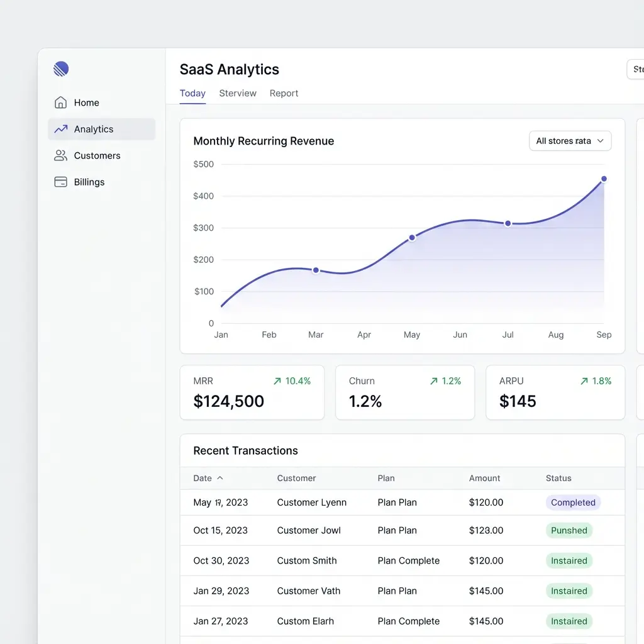Click the striped circle app logo
The image size is (644, 644).
[61, 69]
